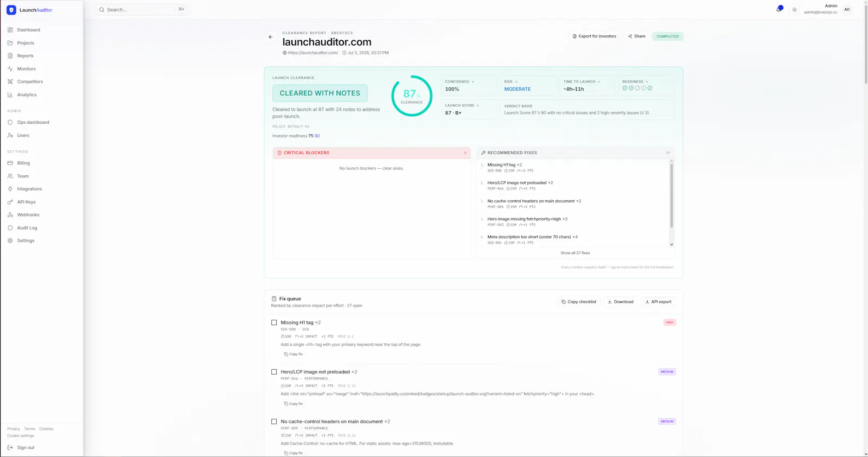Click the Sign out icon

pos(10,448)
